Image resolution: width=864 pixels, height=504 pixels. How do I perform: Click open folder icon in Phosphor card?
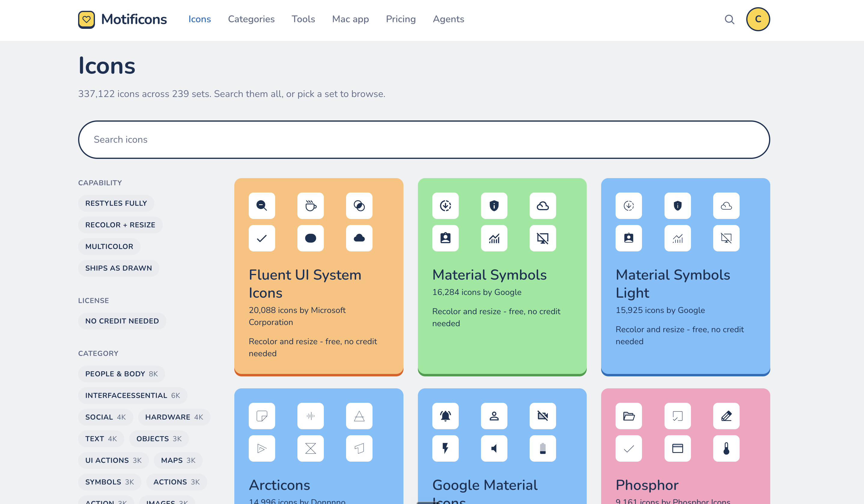pyautogui.click(x=628, y=416)
